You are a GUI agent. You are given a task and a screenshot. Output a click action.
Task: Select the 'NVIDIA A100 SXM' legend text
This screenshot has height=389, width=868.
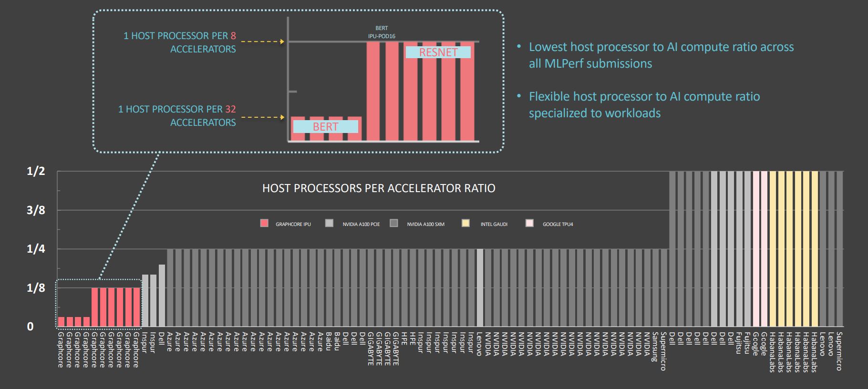click(x=425, y=225)
